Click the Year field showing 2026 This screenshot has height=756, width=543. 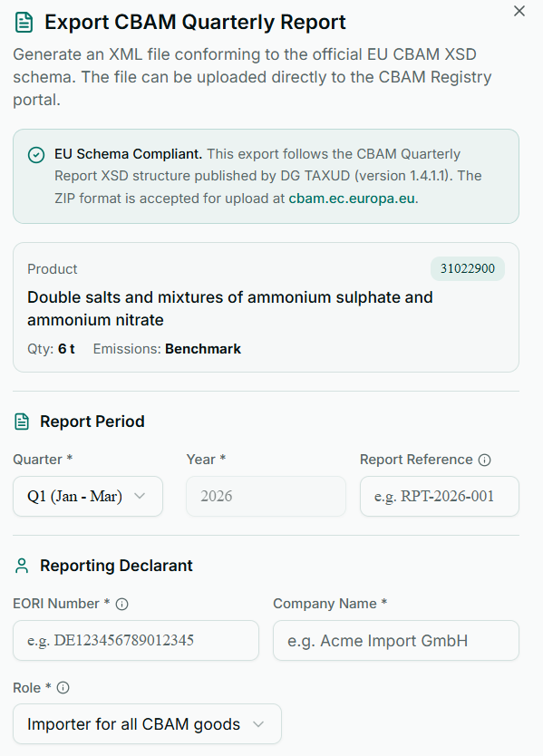265,496
